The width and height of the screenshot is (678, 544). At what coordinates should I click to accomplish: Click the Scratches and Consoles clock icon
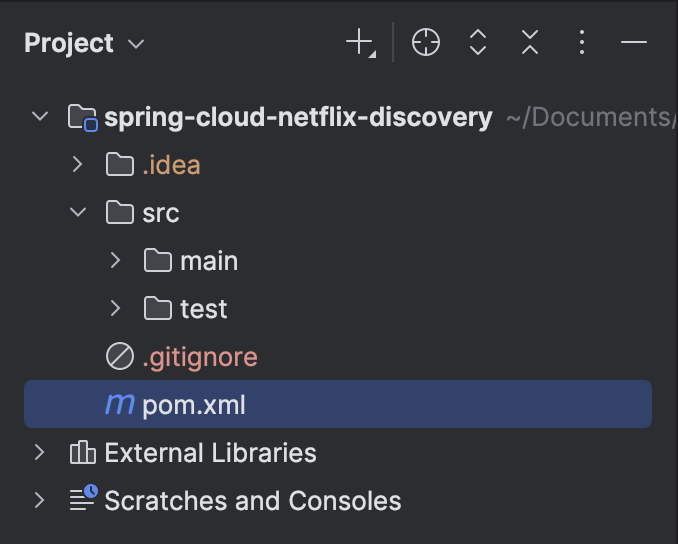tap(84, 498)
